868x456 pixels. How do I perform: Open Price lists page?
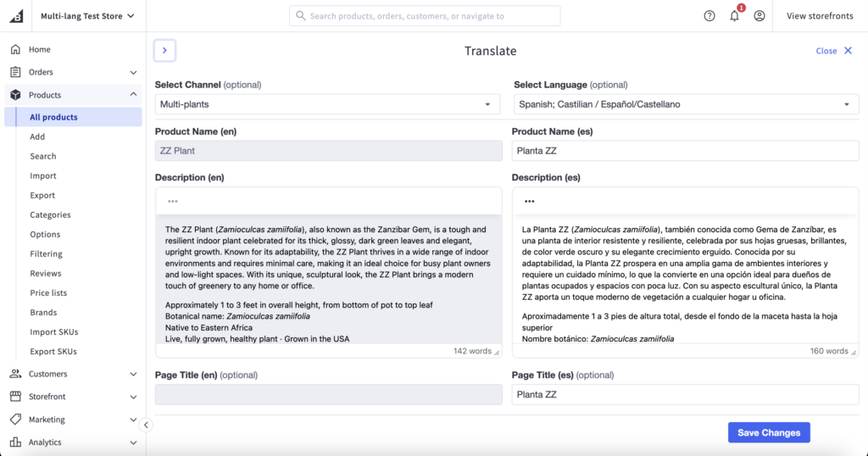(x=48, y=293)
